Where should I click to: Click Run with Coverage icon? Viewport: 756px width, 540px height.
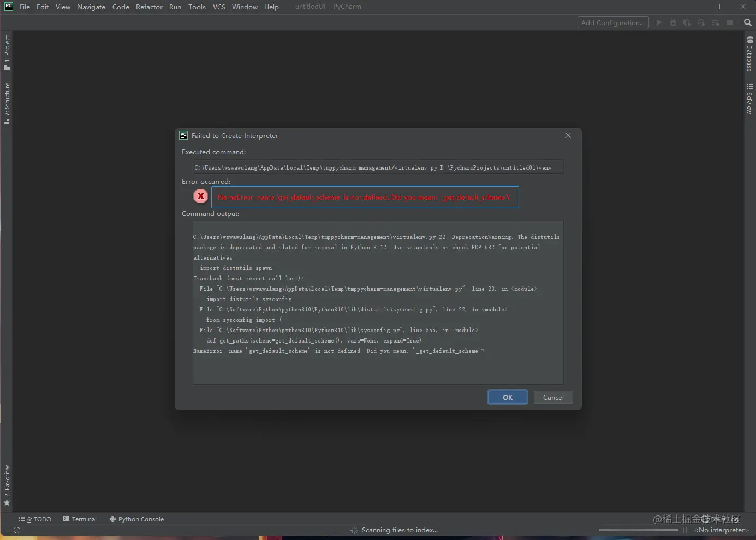687,22
